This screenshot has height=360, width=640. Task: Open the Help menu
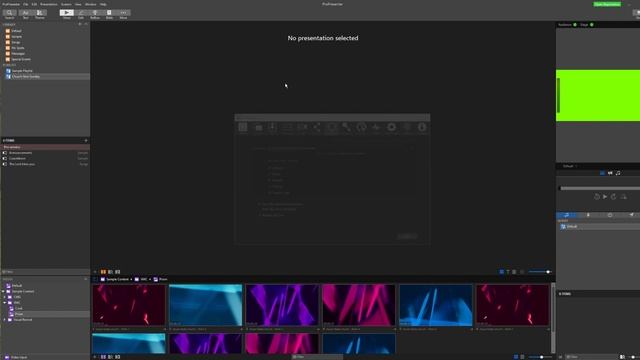(x=103, y=4)
